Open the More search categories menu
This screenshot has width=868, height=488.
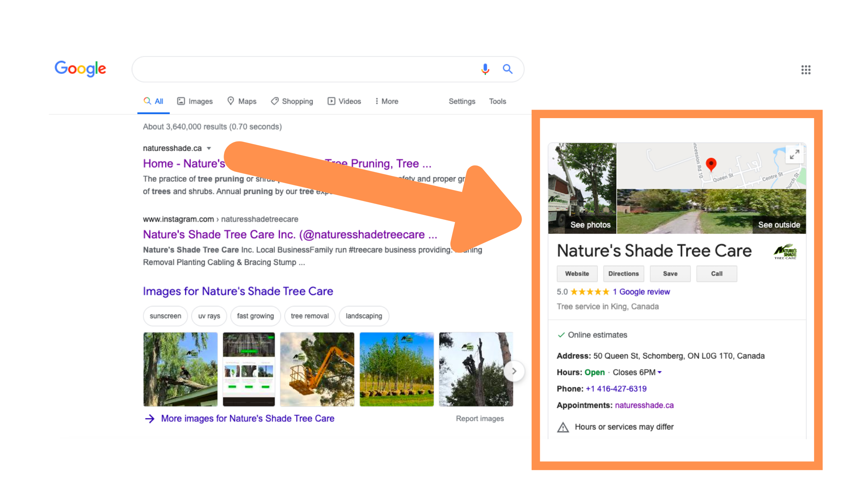pyautogui.click(x=386, y=101)
